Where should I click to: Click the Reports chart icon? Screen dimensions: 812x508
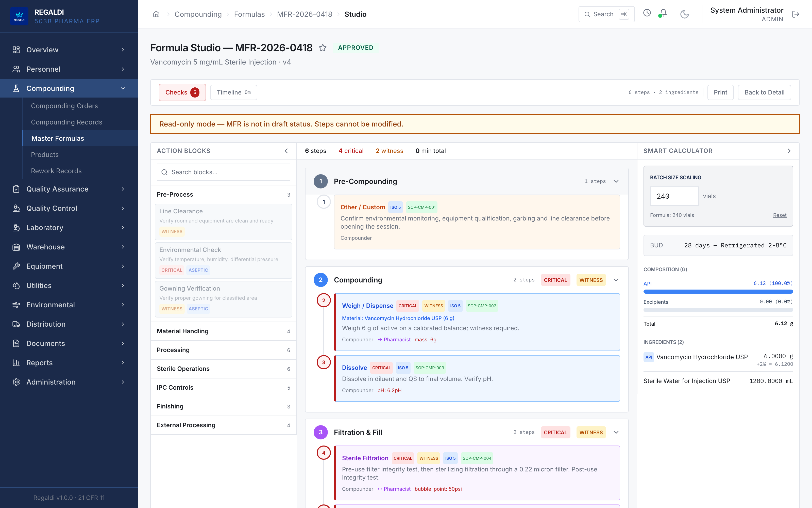pyautogui.click(x=16, y=362)
